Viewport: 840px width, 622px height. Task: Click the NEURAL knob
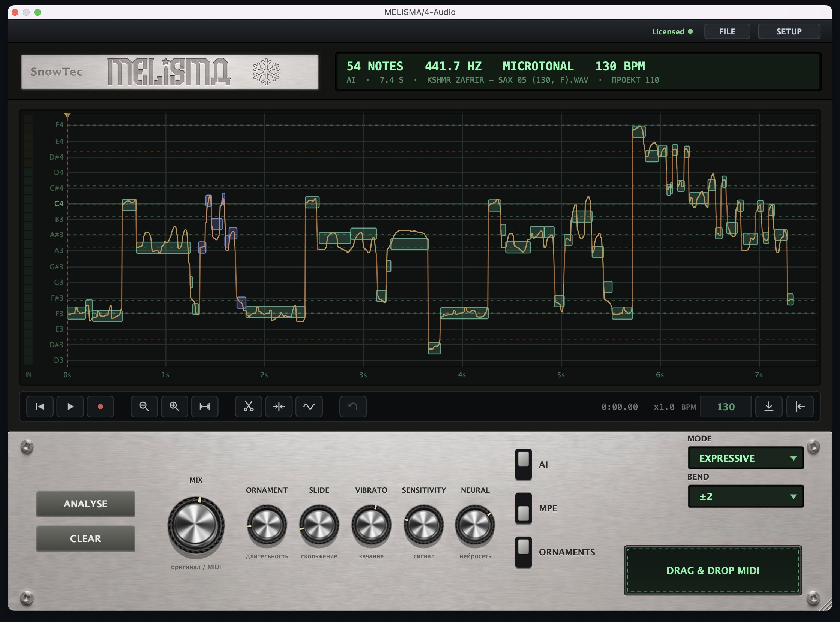pyautogui.click(x=475, y=525)
